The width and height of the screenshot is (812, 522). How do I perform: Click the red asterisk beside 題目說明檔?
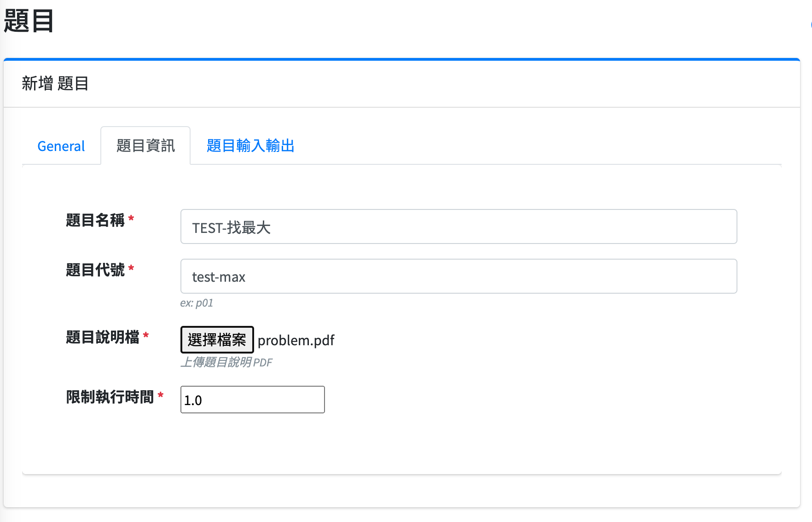click(146, 335)
